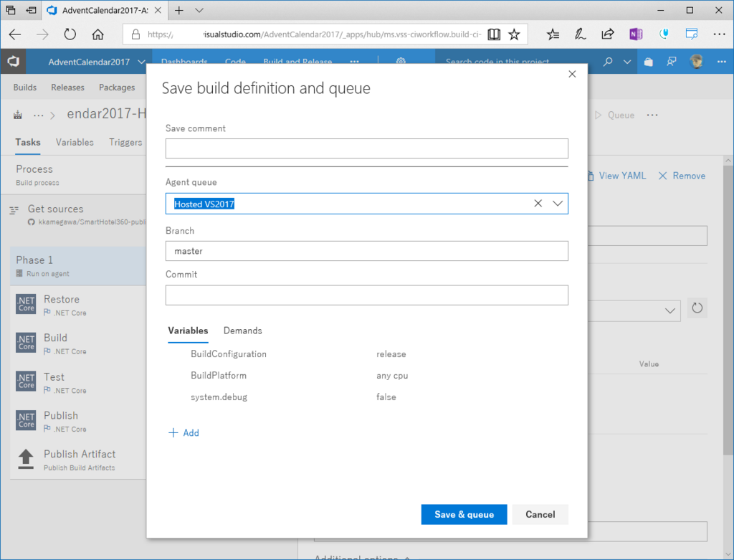
Task: Click the refresh icon beside the dropdown
Action: [x=697, y=308]
